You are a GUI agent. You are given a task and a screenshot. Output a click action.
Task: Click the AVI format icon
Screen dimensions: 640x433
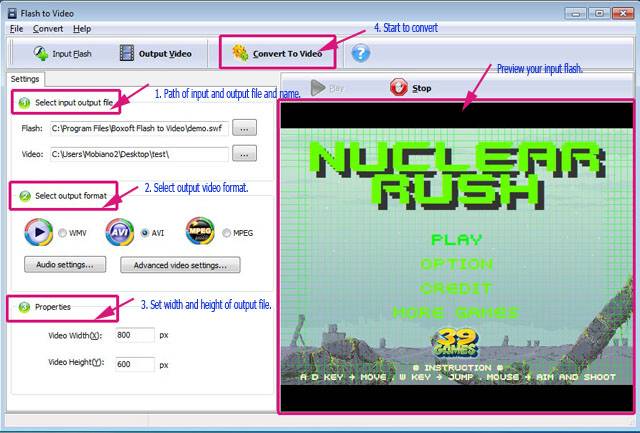pyautogui.click(x=120, y=232)
